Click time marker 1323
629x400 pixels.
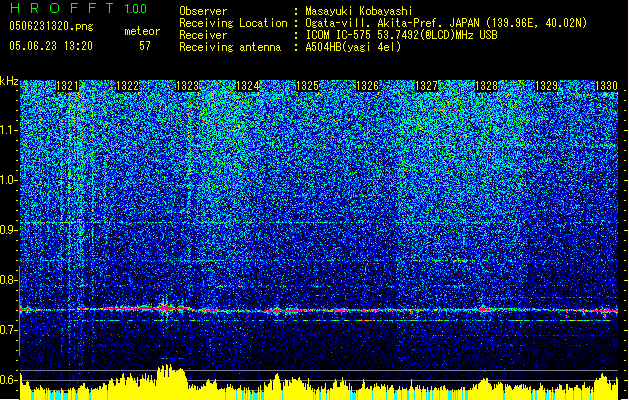pos(187,86)
